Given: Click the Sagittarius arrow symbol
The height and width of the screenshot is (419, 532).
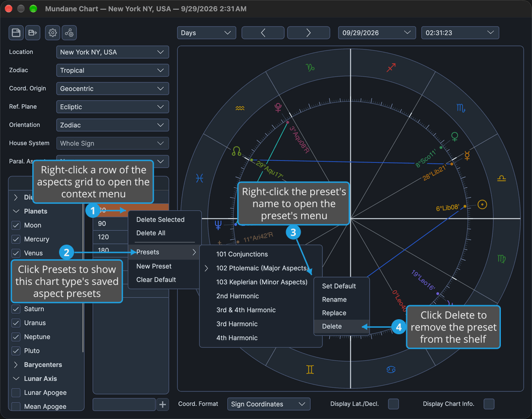Looking at the screenshot, I should pos(391,68).
